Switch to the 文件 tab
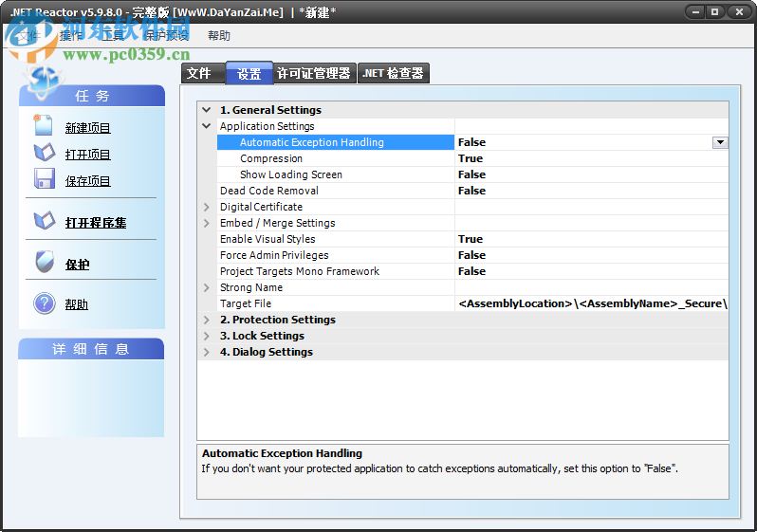The image size is (757, 532). point(203,73)
